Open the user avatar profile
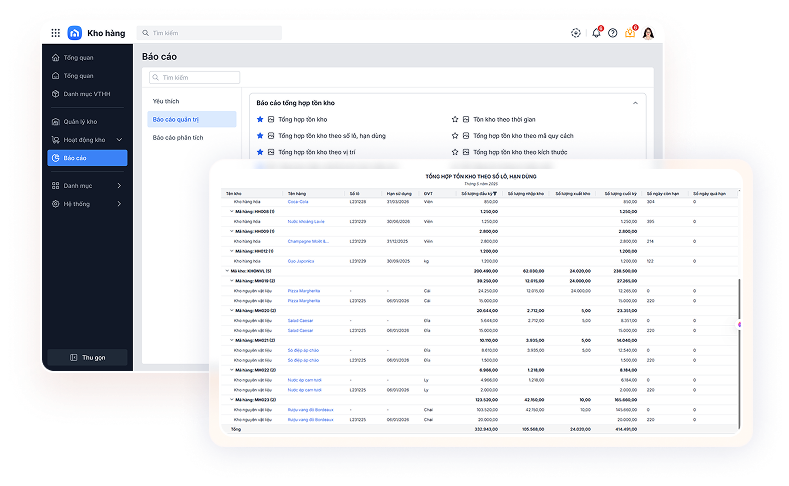 click(649, 33)
